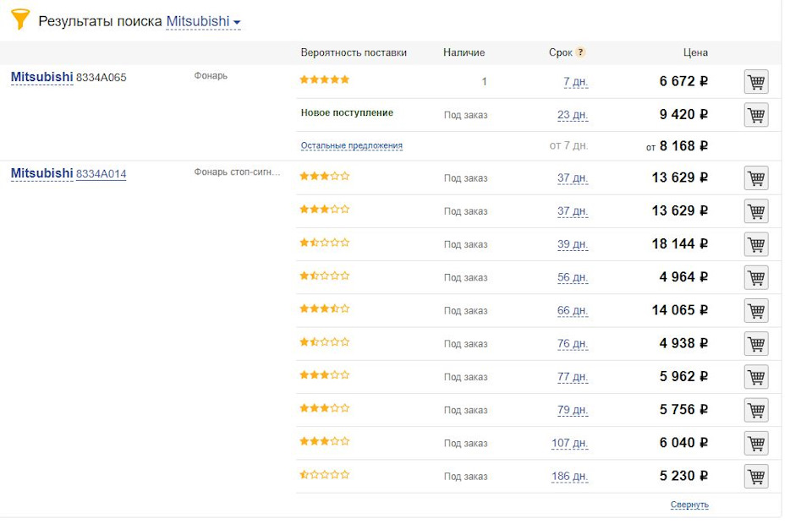
Task: Click the 39 дн. delivery term link
Action: (573, 244)
